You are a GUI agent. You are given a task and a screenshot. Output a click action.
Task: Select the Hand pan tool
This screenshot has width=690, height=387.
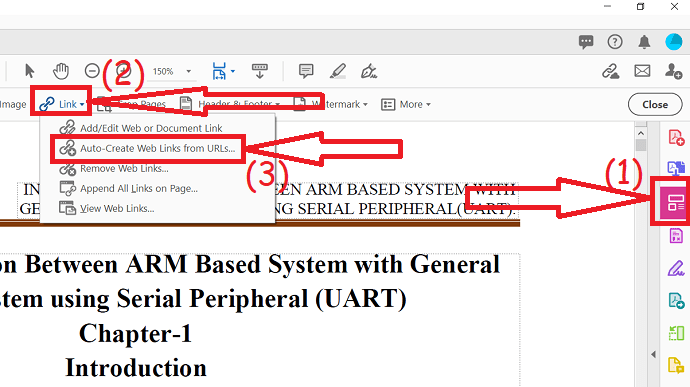[61, 71]
